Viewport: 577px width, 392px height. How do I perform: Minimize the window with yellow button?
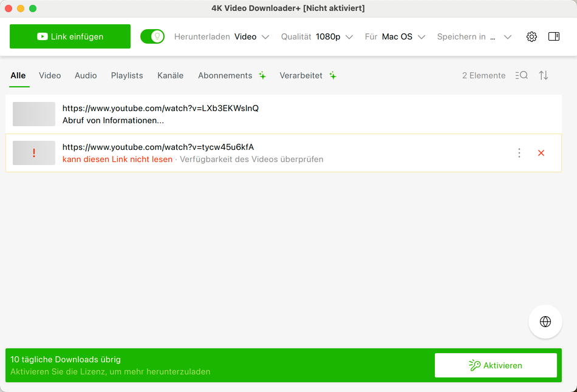click(21, 8)
